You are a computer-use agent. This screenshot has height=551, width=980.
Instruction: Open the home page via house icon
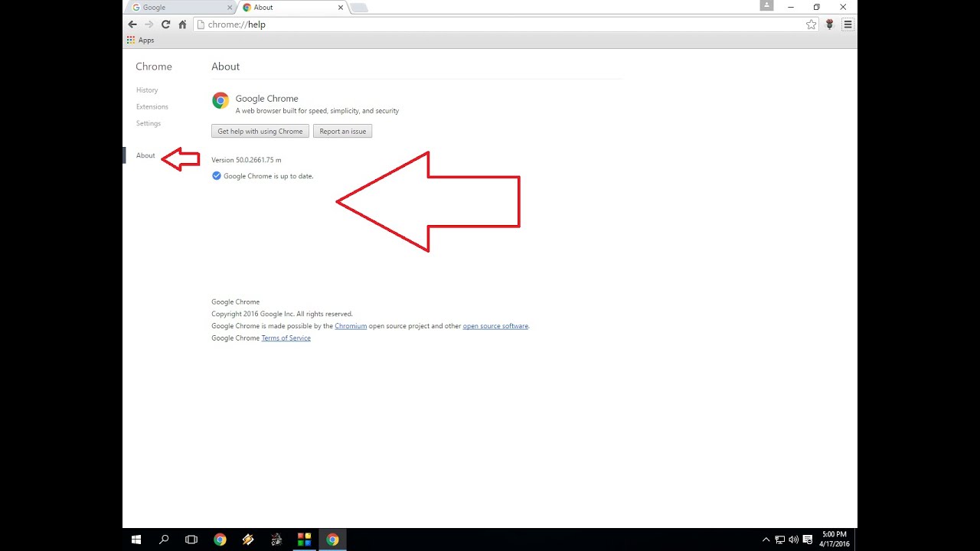pyautogui.click(x=182, y=24)
